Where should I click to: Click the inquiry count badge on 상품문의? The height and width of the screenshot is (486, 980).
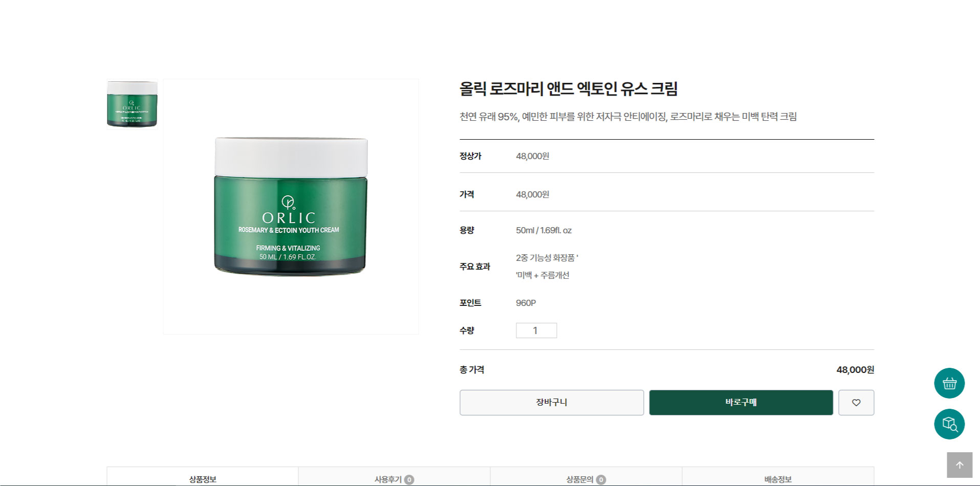click(x=601, y=480)
